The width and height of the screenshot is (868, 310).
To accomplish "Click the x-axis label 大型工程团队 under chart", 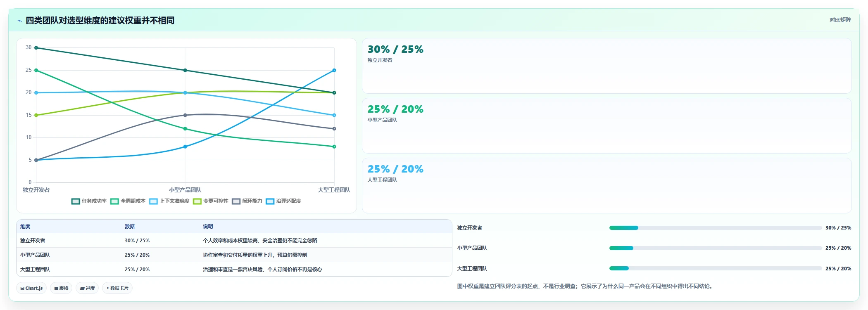I will point(334,190).
